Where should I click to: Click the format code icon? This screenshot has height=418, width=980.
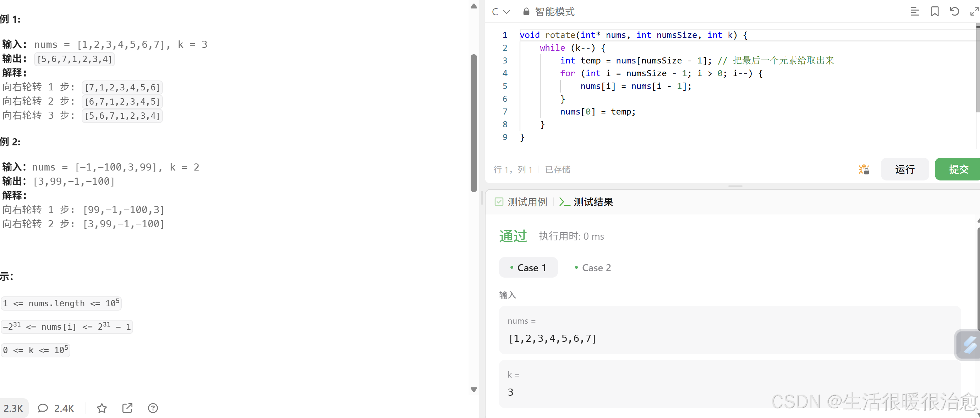click(915, 12)
